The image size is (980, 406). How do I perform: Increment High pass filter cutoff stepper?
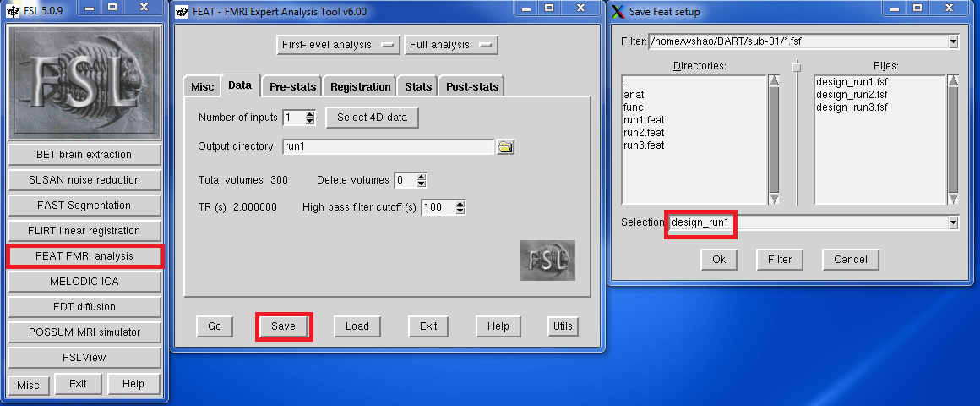[x=460, y=205]
